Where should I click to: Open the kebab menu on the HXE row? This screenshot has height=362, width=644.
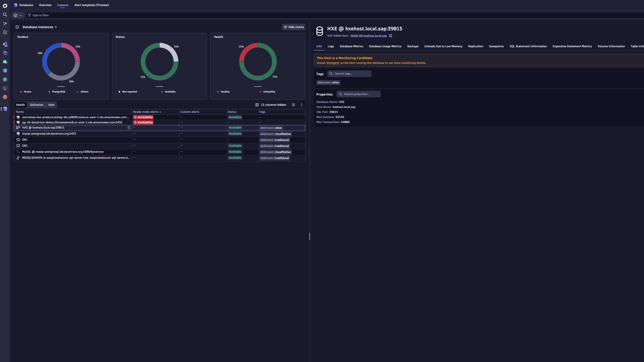coord(129,128)
